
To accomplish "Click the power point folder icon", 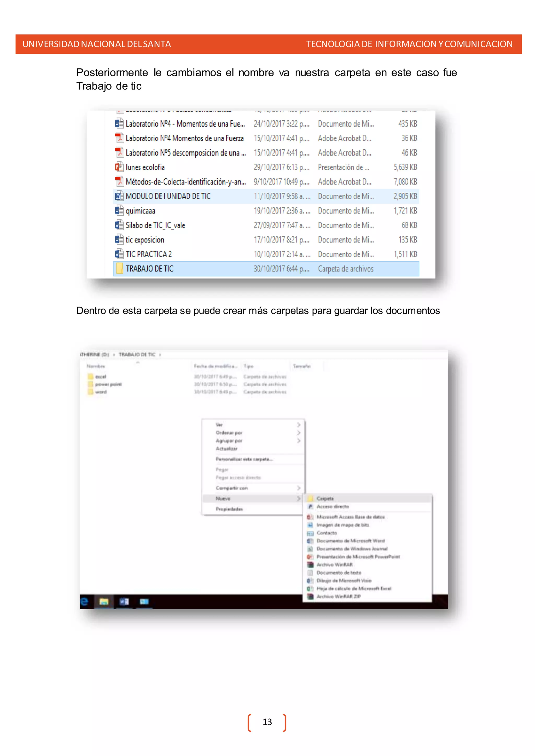I will point(91,384).
